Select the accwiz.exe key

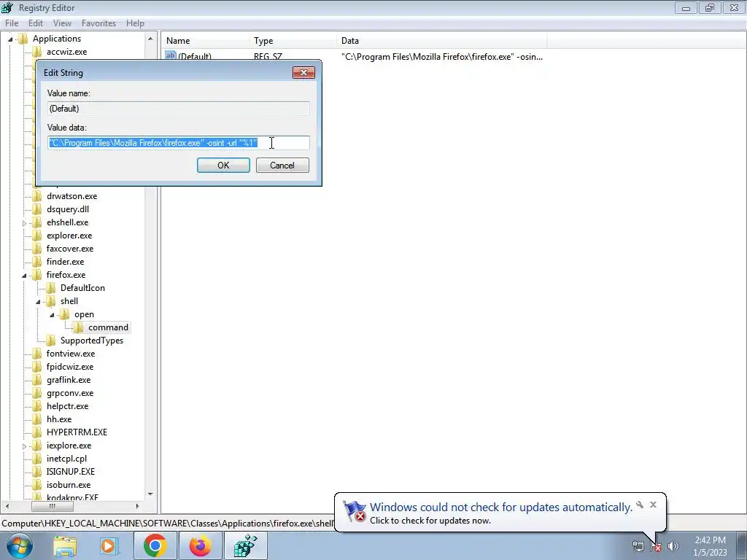pyautogui.click(x=66, y=52)
